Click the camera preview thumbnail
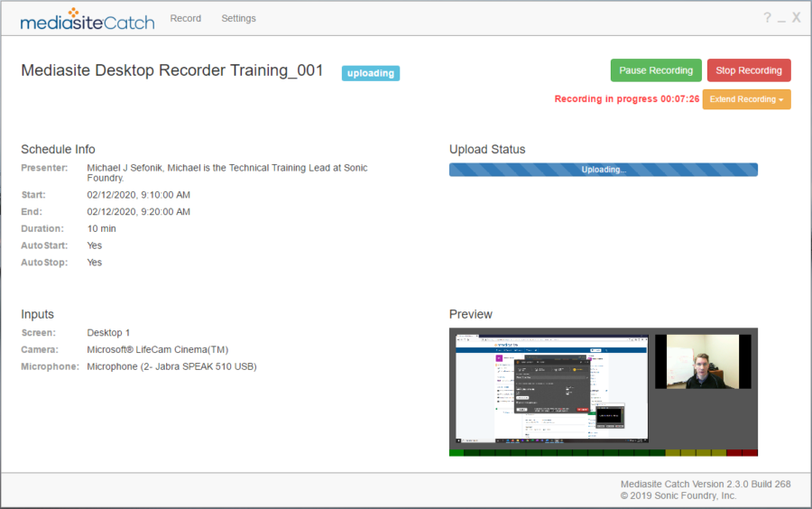812x509 pixels. (703, 361)
